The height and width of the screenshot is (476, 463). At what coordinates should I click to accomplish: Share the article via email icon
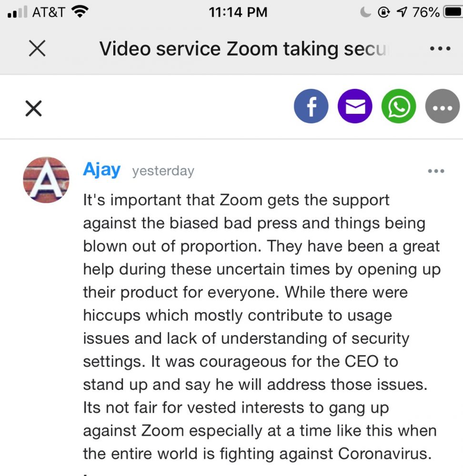coord(355,106)
